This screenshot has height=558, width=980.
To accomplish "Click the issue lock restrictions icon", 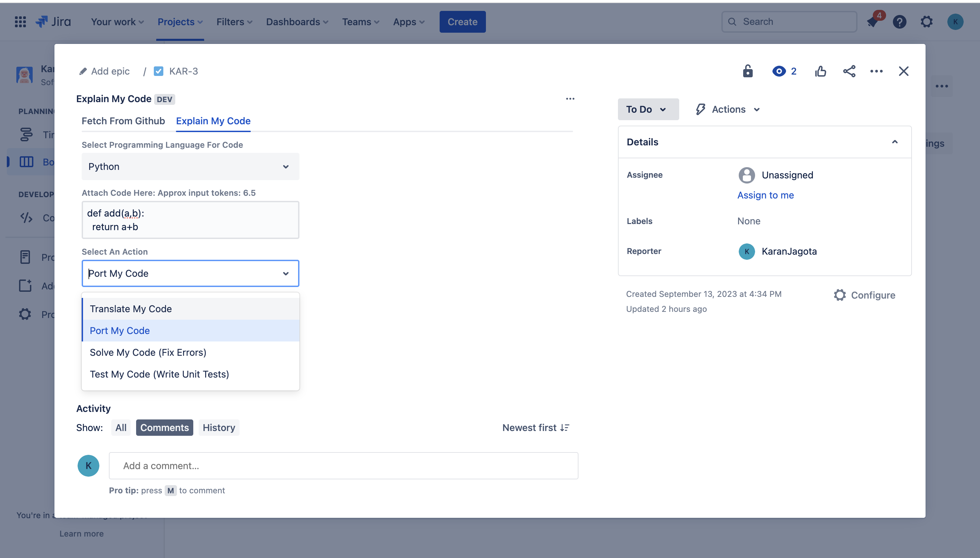I will tap(748, 71).
